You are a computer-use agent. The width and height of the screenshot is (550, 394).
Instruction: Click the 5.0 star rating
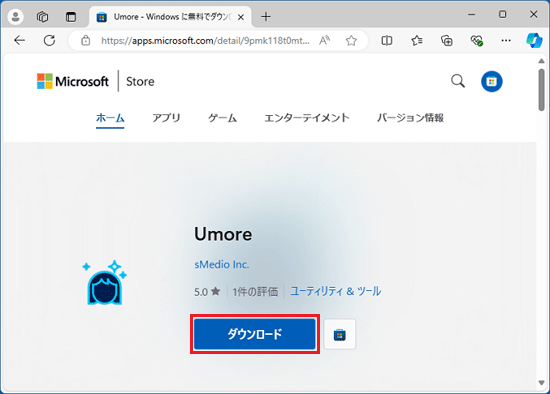click(x=207, y=292)
